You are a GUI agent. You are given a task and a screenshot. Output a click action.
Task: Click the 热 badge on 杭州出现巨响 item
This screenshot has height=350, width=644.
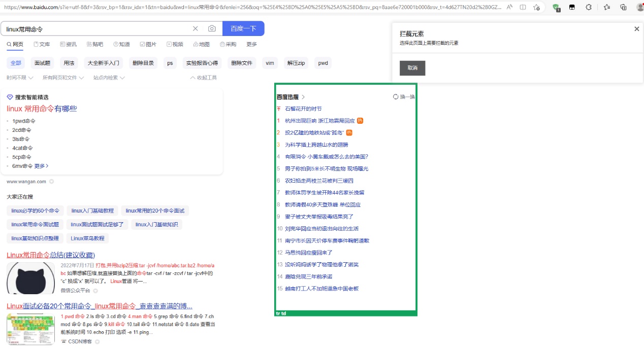tap(360, 121)
